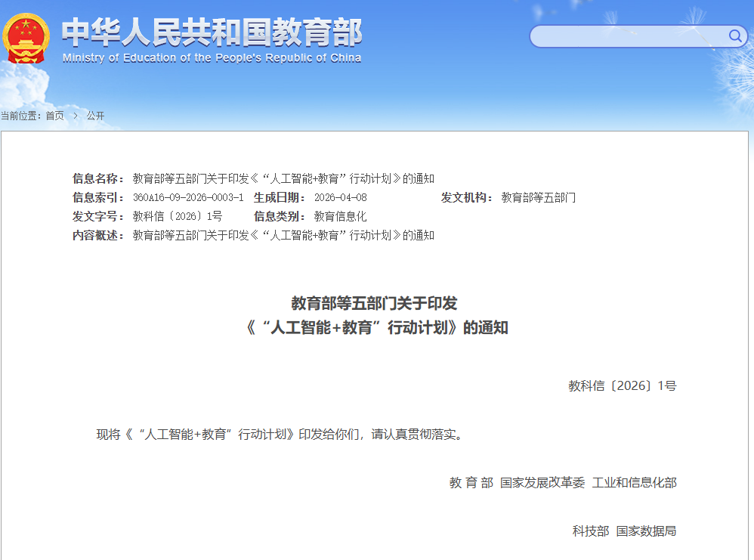Image resolution: width=754 pixels, height=560 pixels.
Task: Click the search magnifier icon
Action: (x=735, y=36)
